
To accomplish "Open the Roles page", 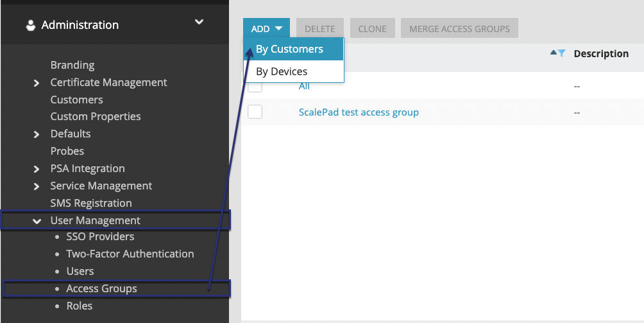I will pyautogui.click(x=80, y=306).
